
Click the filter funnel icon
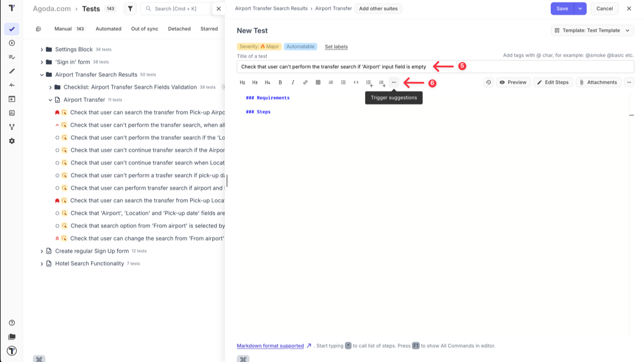(x=130, y=9)
